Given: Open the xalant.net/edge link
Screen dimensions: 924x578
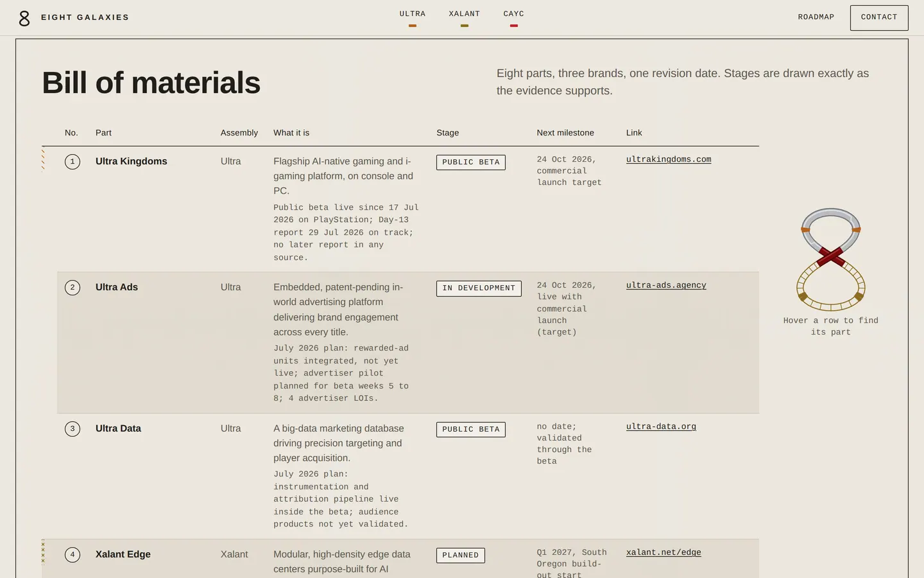Looking at the screenshot, I should 663,552.
